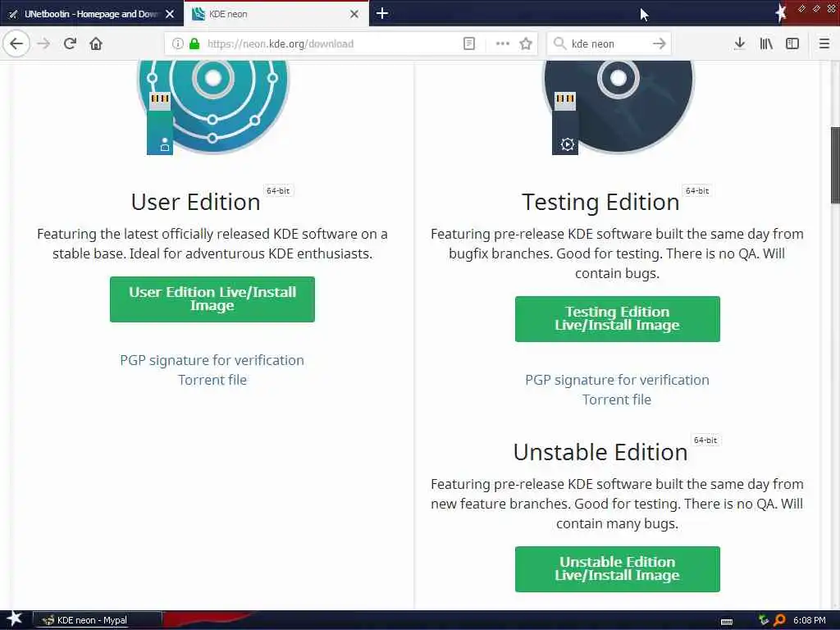Open the library bookmarks view
This screenshot has height=630, width=840.
click(766, 43)
